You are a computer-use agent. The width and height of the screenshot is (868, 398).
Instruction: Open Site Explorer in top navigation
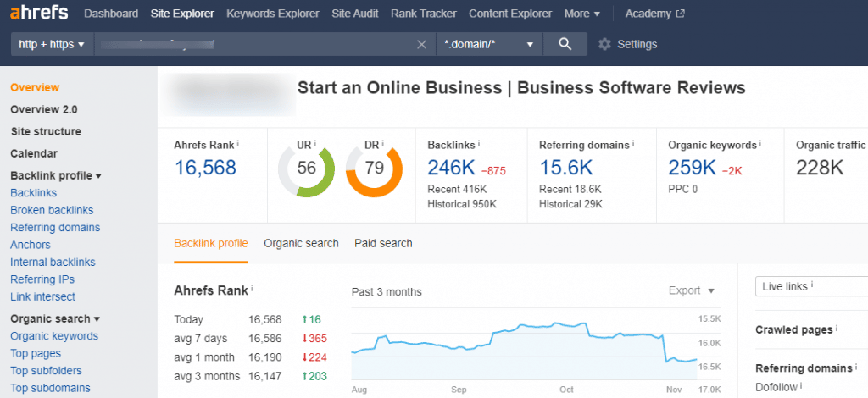pos(182,14)
